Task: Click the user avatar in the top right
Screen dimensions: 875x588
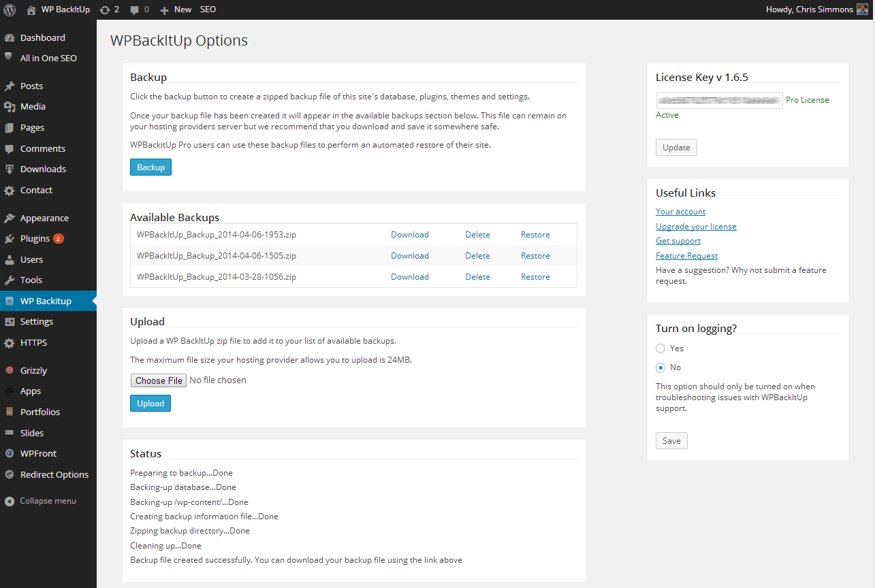Action: pyautogui.click(x=862, y=10)
